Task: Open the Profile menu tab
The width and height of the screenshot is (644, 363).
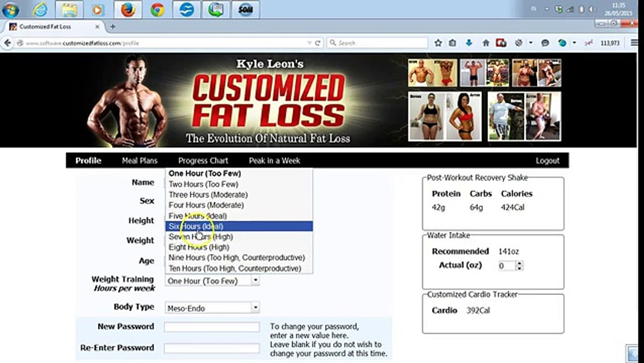Action: coord(88,160)
